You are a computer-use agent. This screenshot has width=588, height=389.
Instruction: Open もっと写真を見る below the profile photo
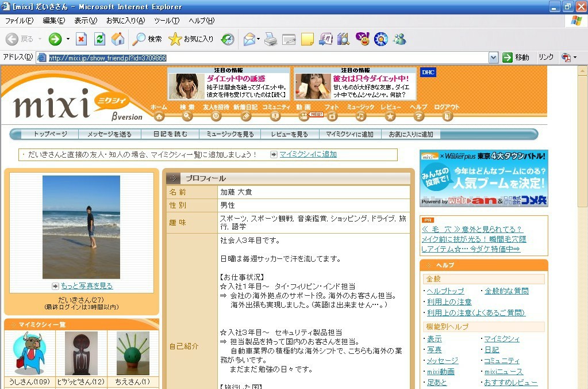[86, 287]
